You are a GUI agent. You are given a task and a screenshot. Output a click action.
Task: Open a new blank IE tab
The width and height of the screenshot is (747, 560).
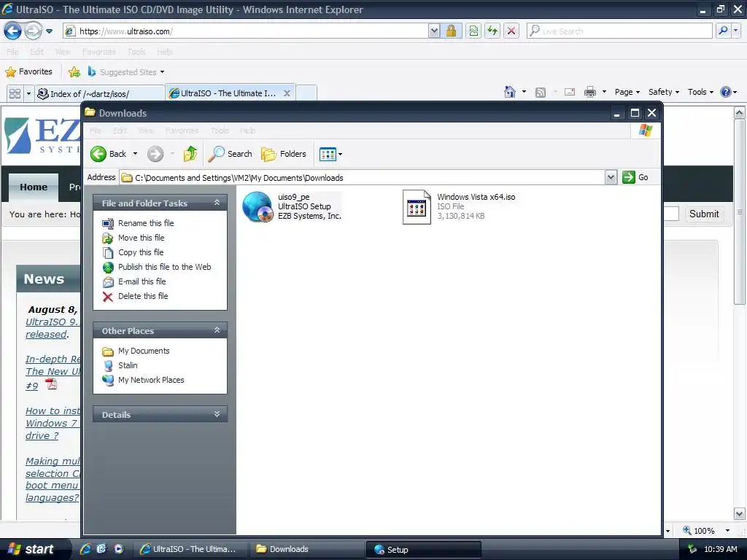306,93
